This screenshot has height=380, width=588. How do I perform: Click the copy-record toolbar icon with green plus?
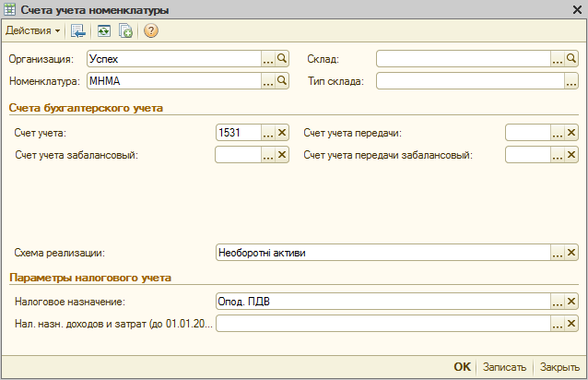125,31
